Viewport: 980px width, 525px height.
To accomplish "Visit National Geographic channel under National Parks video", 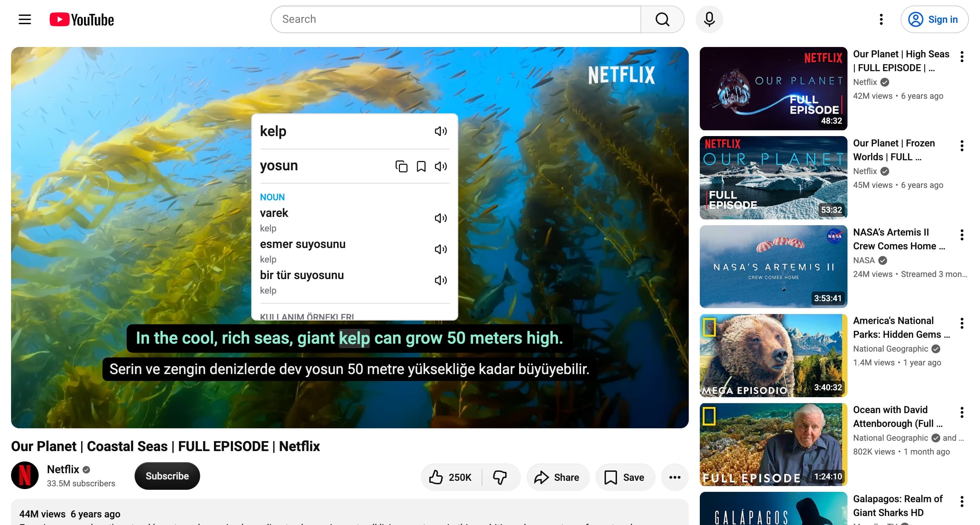I will coord(890,349).
